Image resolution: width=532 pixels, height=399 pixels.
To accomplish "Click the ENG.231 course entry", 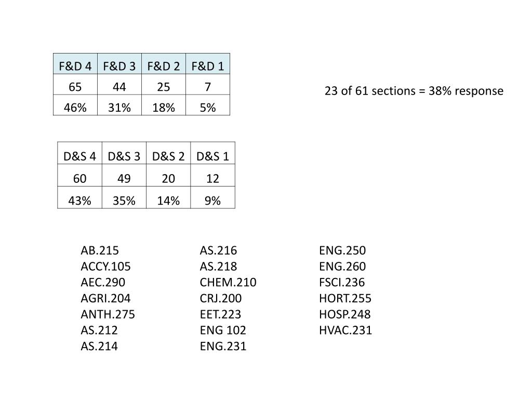I will coord(223,346).
